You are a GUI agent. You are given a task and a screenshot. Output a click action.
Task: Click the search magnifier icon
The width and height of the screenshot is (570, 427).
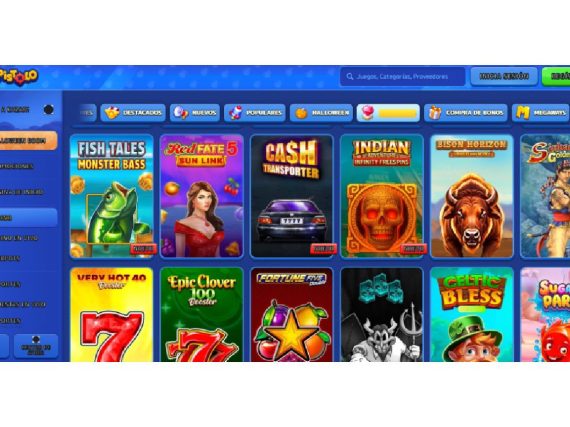pyautogui.click(x=350, y=77)
